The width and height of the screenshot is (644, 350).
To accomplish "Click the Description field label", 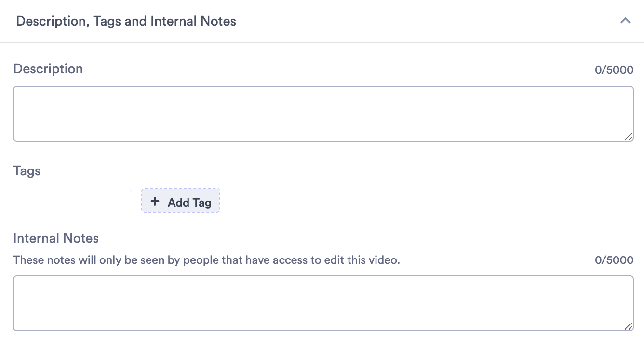I will tap(48, 69).
